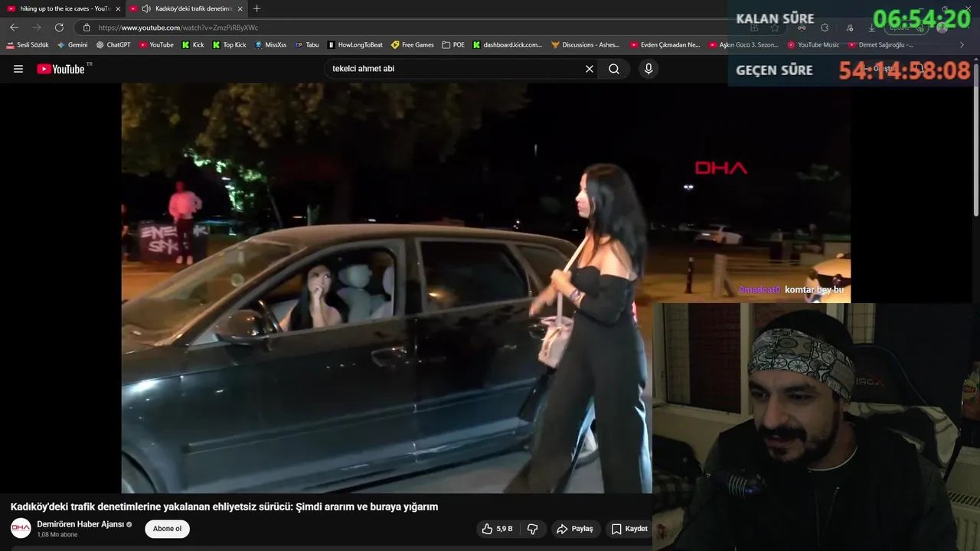Dislike the video with the thumbs-down
Viewport: 980px width, 551px height.
point(533,529)
